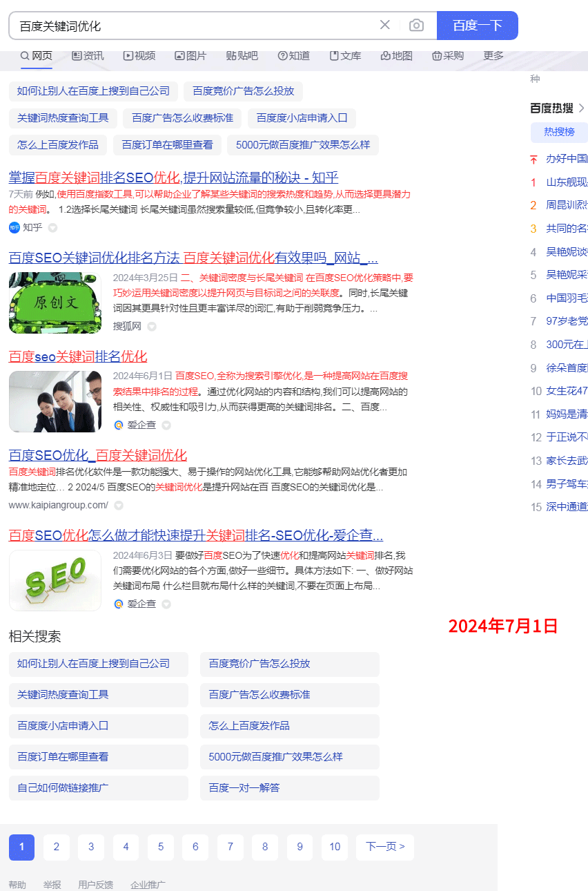The height and width of the screenshot is (891, 588).
Task: Go to page 5 in the pagination
Action: (161, 847)
